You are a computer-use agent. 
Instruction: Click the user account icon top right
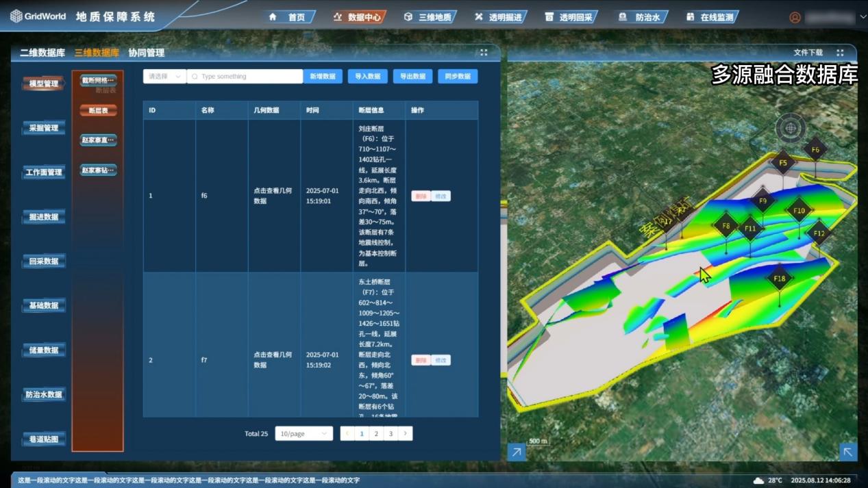[x=794, y=17]
